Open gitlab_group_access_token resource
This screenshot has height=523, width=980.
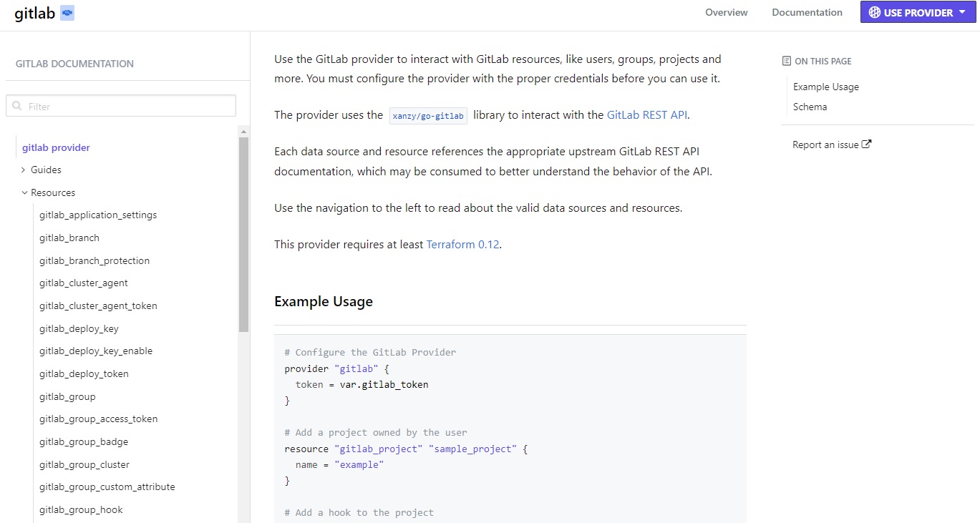99,419
